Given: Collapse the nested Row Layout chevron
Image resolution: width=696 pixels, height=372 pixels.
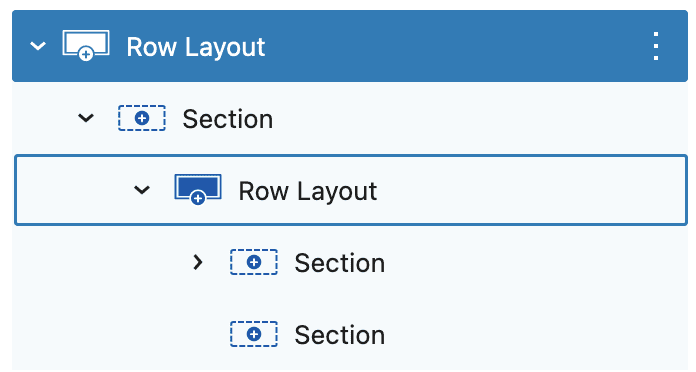Looking at the screenshot, I should tap(142, 190).
